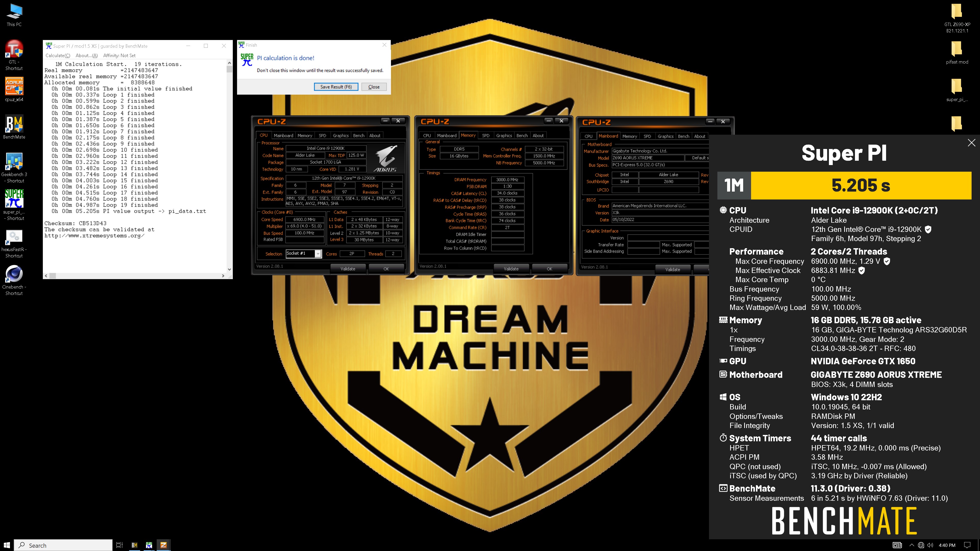Open Geekbench 3 Shortcut icon
Screen dimensions: 980x551
14,168
